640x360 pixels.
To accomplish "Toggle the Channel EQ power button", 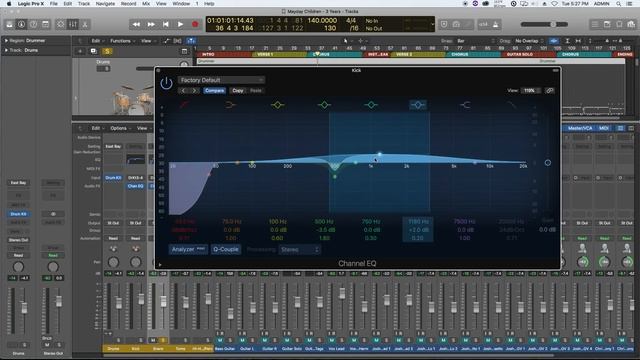I will [166, 83].
